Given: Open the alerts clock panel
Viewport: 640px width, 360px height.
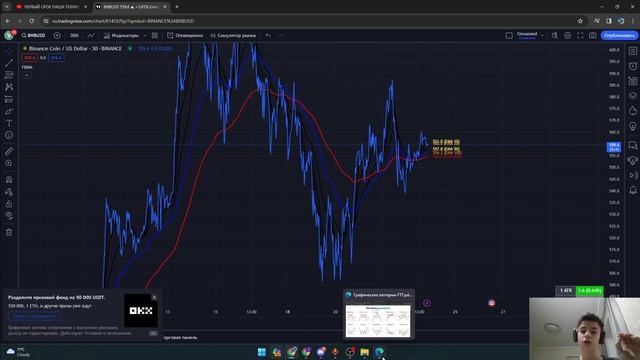Looking at the screenshot, I should pyautogui.click(x=633, y=66).
